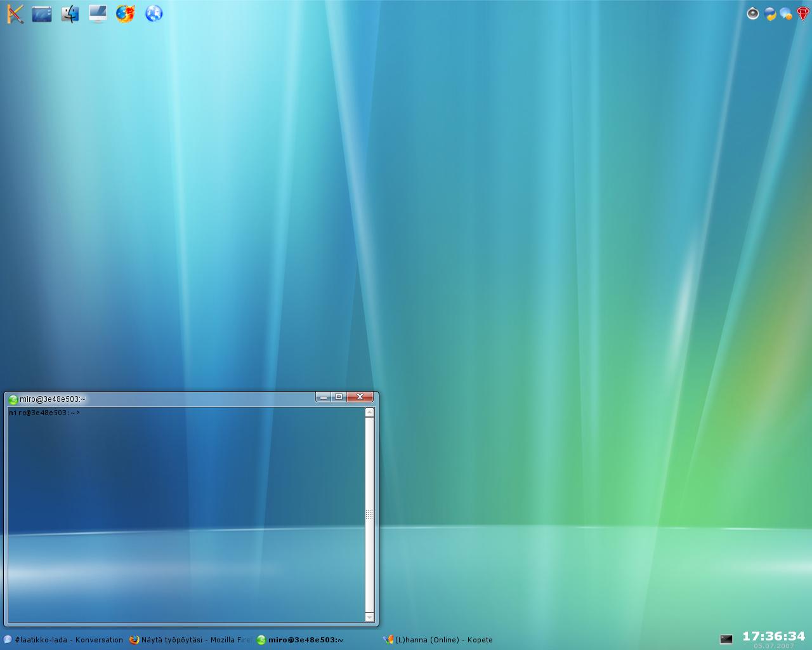The width and height of the screenshot is (812, 650).
Task: Close the terminal window
Action: 360,397
